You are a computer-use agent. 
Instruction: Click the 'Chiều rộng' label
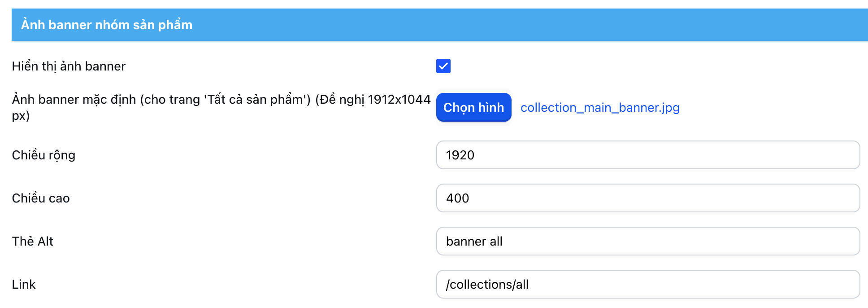43,155
